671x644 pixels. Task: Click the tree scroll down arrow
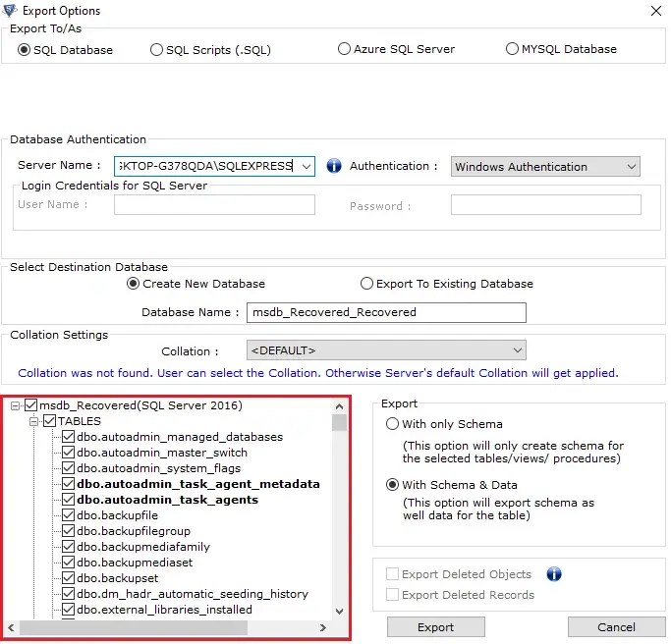pyautogui.click(x=339, y=611)
